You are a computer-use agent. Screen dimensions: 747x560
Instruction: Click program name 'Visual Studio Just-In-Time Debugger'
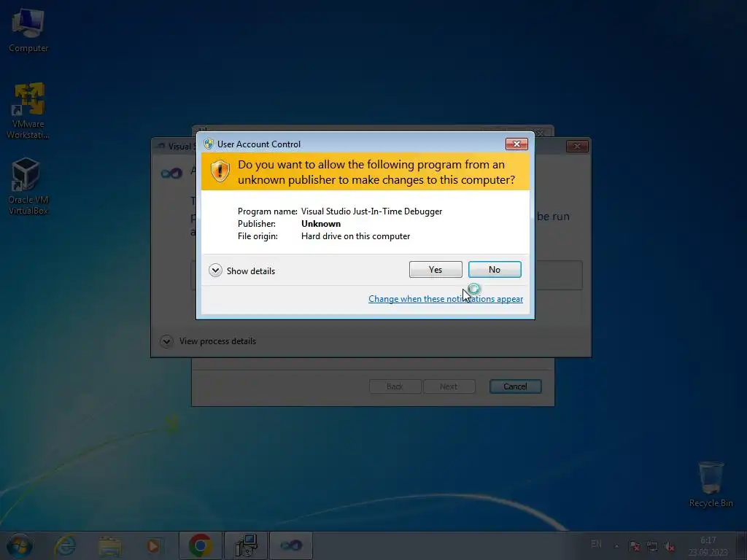click(x=371, y=211)
